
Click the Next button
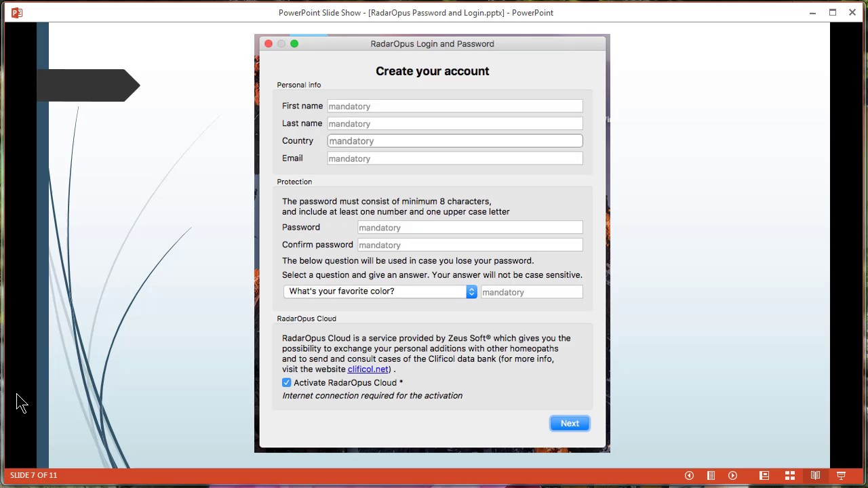coord(570,423)
